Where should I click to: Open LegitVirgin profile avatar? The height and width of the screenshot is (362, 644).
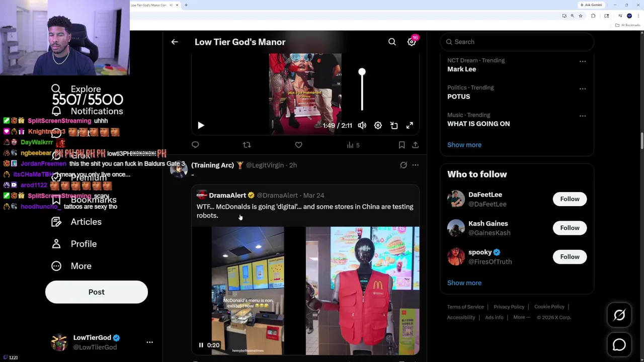pyautogui.click(x=179, y=169)
